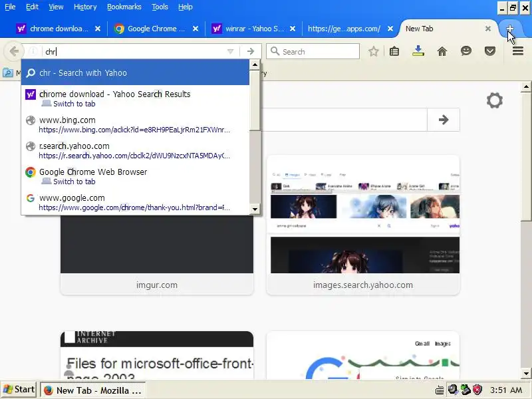532x399 pixels.
Task: Bookmark this page with the star icon
Action: [374, 52]
